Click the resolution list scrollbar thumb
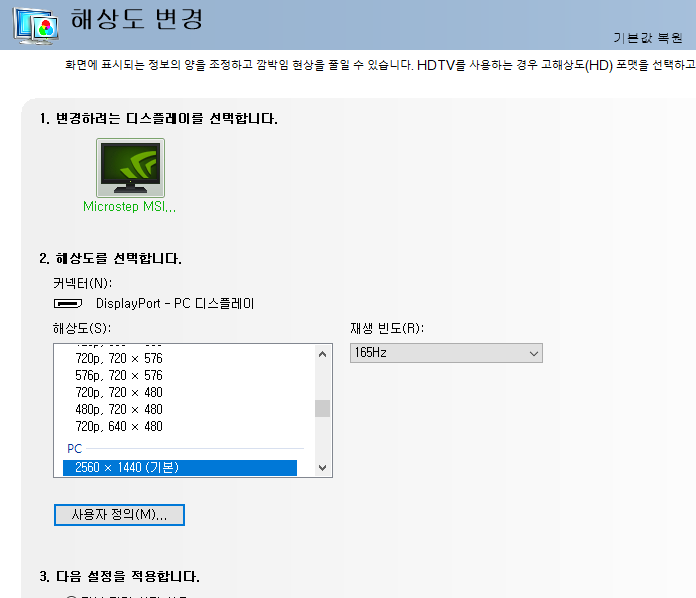696x598 pixels. coord(323,408)
